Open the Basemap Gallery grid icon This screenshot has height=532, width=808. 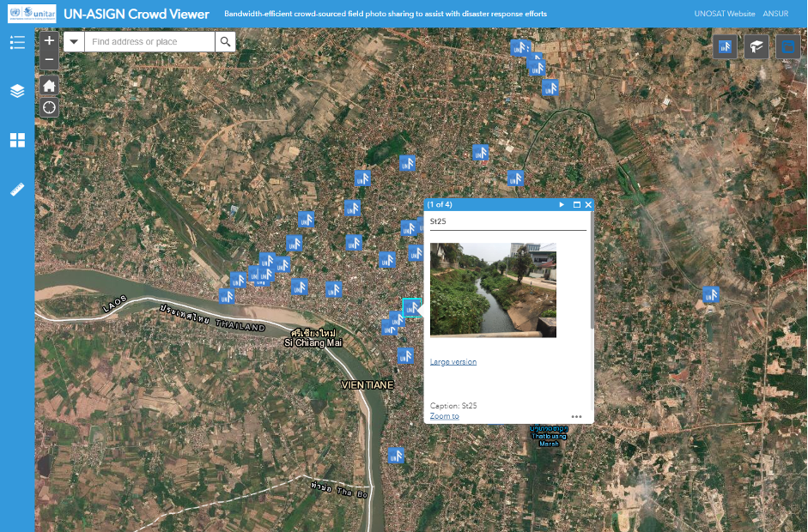click(x=17, y=140)
